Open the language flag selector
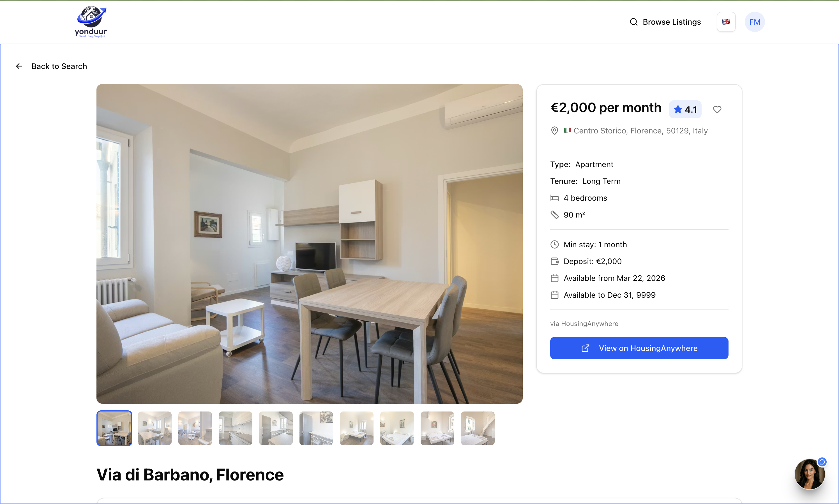 [726, 22]
